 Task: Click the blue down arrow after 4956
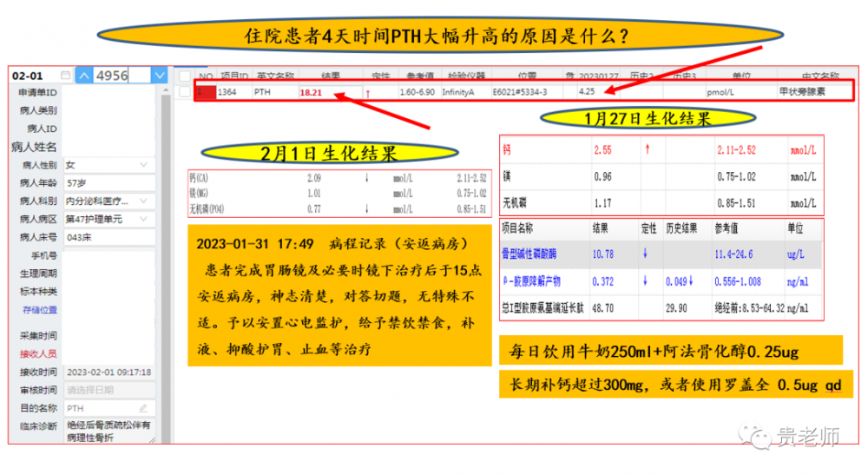point(159,76)
